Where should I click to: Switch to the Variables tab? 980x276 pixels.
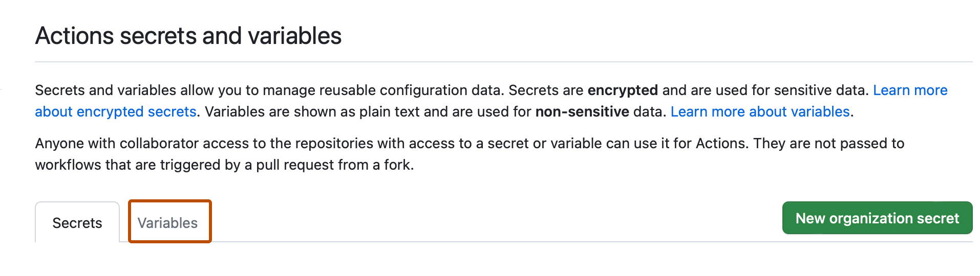(x=168, y=223)
